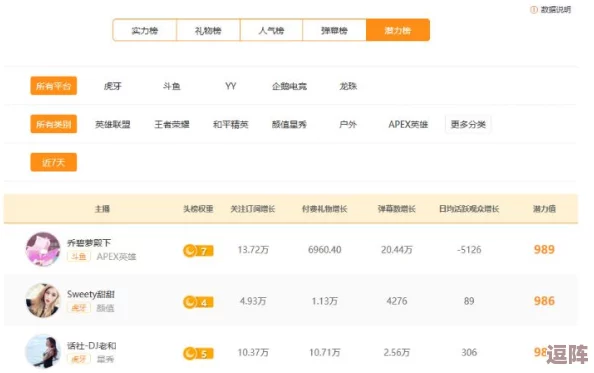
Task: Click the 主播 column header
Action: click(x=102, y=209)
